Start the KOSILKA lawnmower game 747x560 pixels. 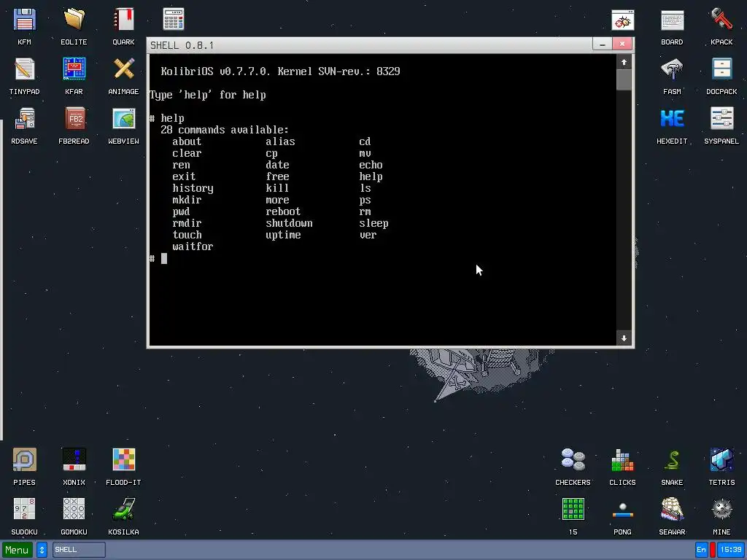click(123, 510)
